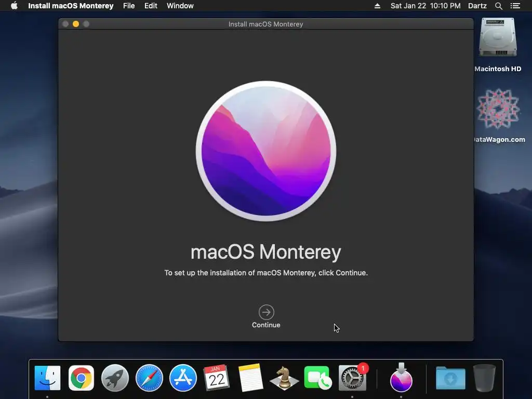Click Install macOS Monterey Dock icon

(401, 378)
